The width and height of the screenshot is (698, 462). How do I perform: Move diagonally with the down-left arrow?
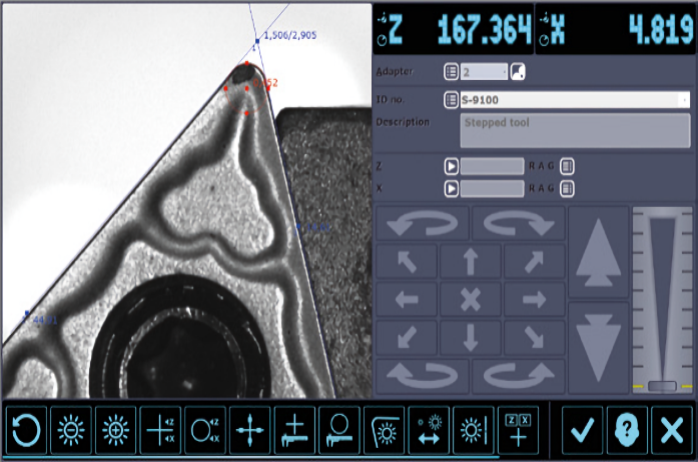coord(406,337)
